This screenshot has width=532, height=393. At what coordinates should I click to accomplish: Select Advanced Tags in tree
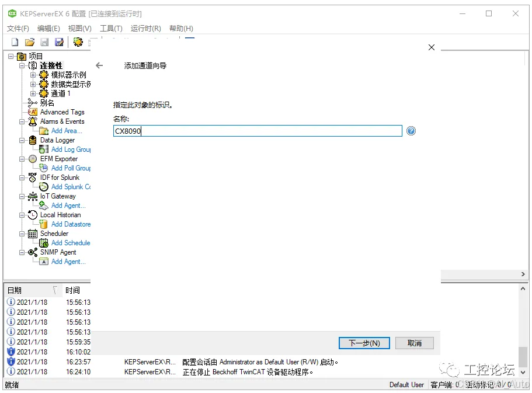point(62,112)
